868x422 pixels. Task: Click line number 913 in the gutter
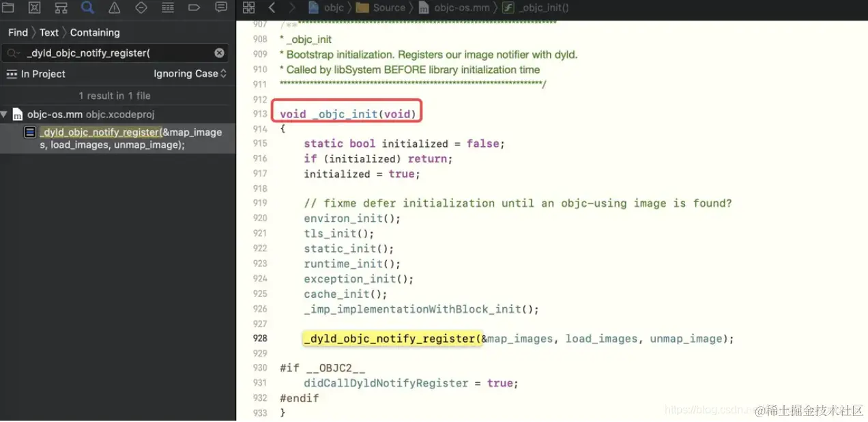[x=259, y=114]
